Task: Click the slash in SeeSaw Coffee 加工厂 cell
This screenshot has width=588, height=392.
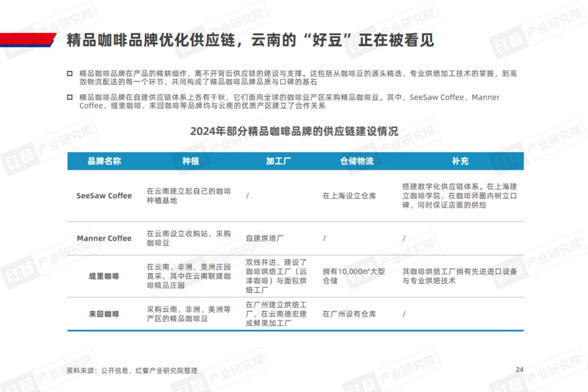Action: (247, 196)
